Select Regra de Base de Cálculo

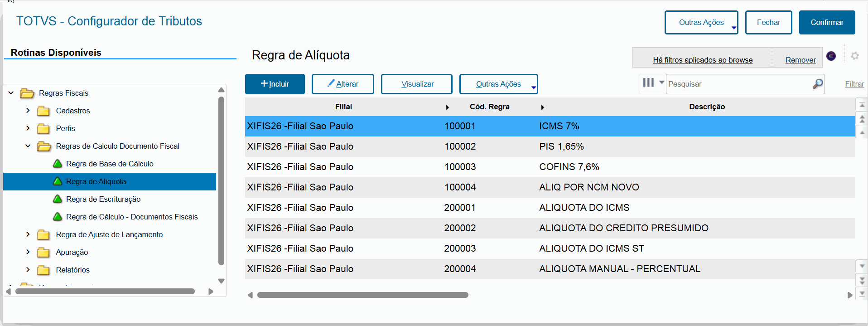(109, 164)
